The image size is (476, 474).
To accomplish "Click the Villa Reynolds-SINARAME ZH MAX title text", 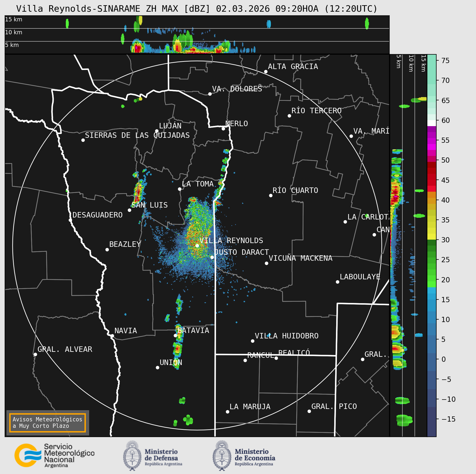I will (197, 9).
